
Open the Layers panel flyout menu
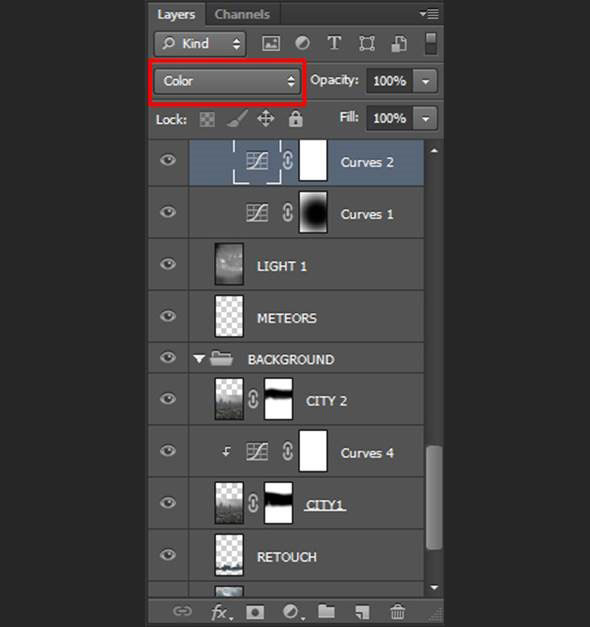(x=429, y=14)
